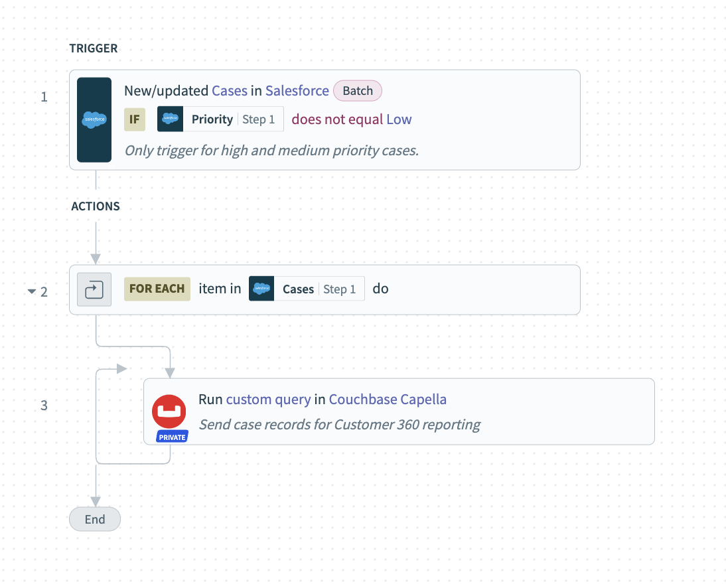Viewport: 726px width, 588px height.
Task: Select step number 3
Action: (x=44, y=405)
